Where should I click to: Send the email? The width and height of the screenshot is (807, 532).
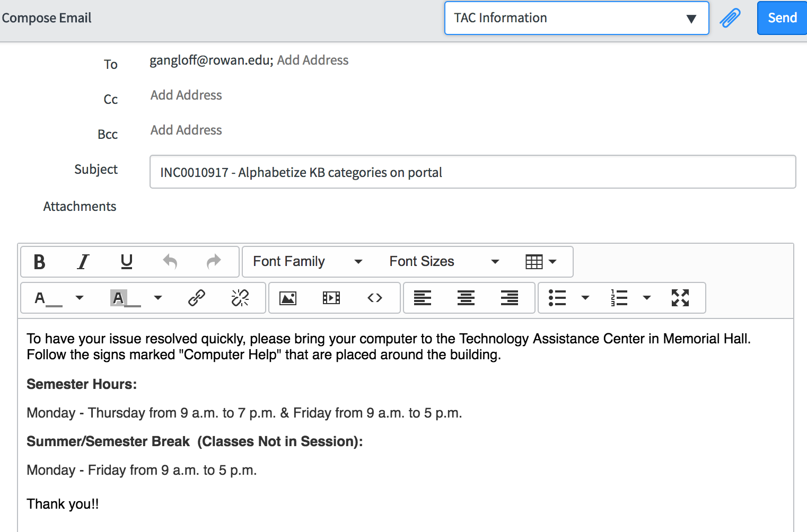[x=782, y=18]
